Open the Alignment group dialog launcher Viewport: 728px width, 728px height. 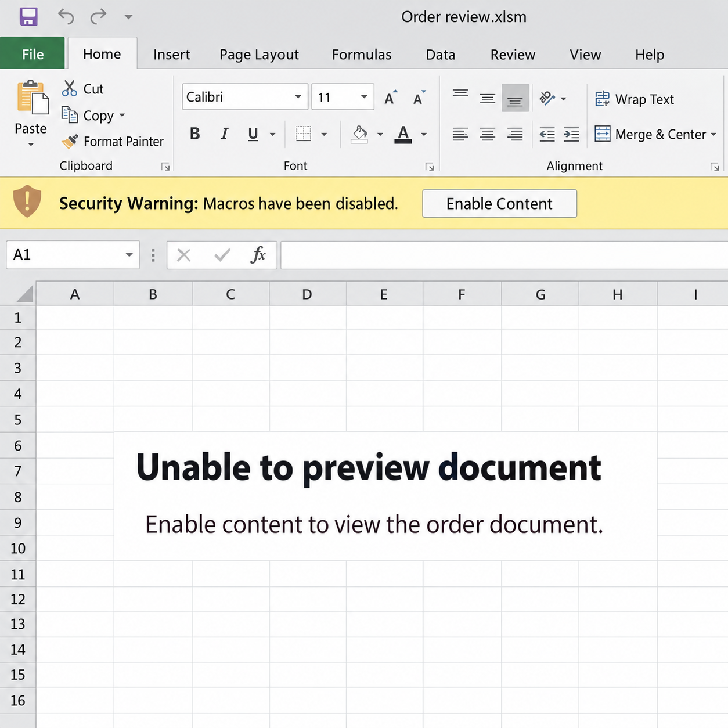pyautogui.click(x=715, y=167)
